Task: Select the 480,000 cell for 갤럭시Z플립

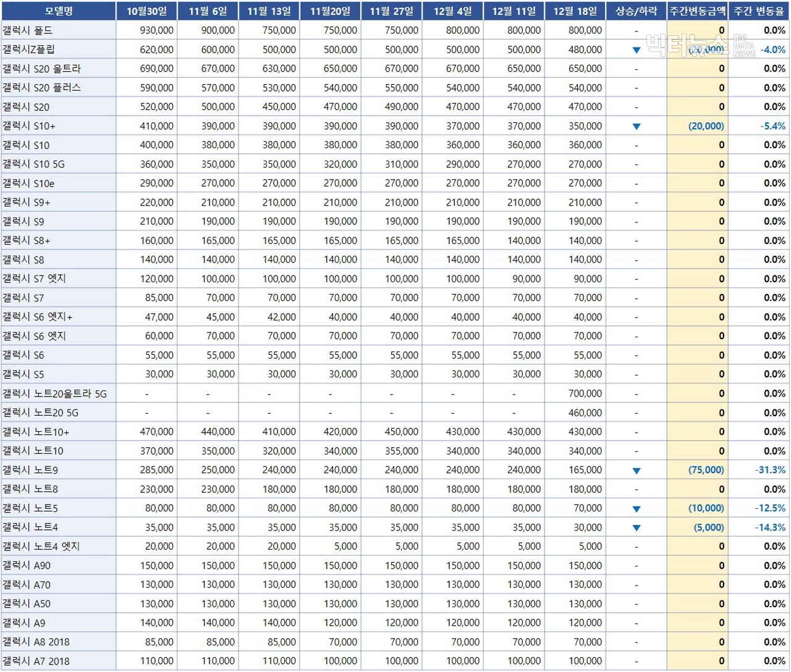Action: click(575, 49)
